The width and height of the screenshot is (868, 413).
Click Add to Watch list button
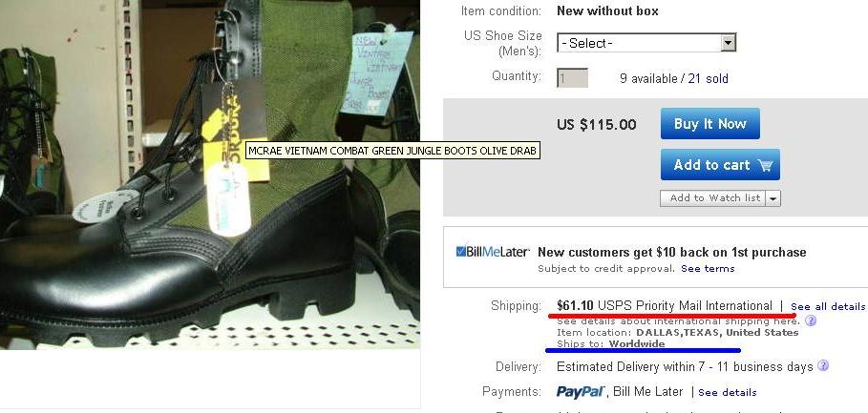713,198
